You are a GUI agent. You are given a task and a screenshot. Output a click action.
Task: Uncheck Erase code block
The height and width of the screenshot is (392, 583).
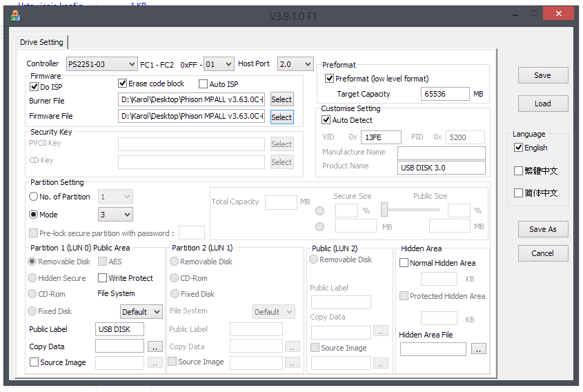click(x=122, y=84)
